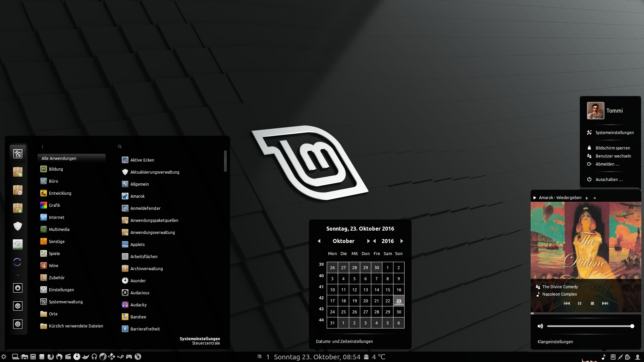Open the calculator panel launcher
The image size is (644, 362).
(x=33, y=357)
